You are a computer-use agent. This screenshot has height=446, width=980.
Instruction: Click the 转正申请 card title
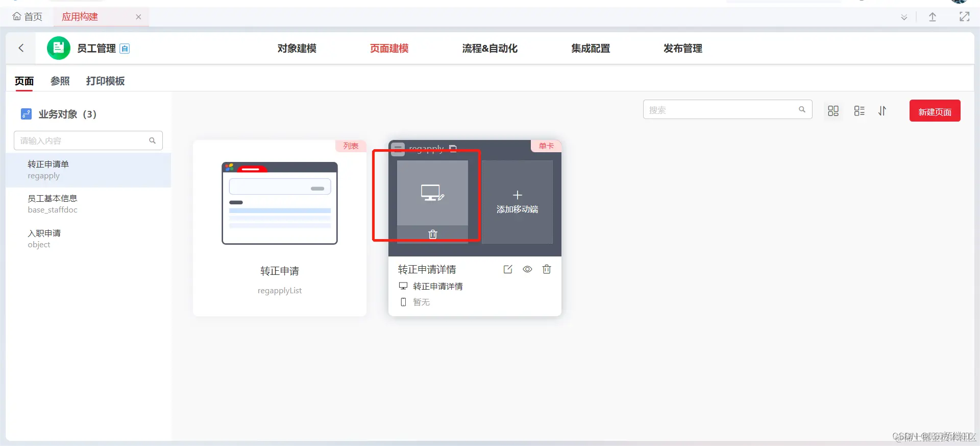pos(280,271)
